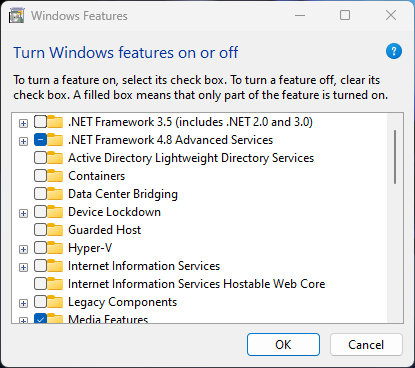This screenshot has width=415, height=368.
Task: Click the Hyper-V folder icon
Action: tap(55, 248)
